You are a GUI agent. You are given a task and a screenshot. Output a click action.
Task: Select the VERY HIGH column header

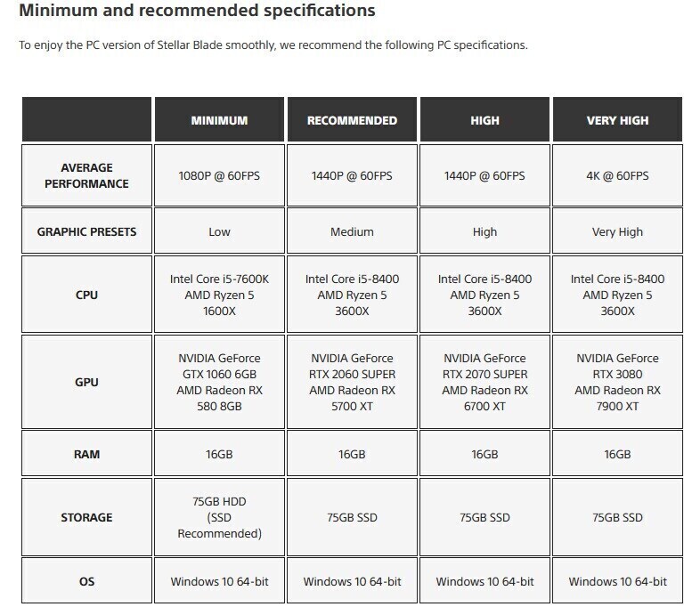click(x=617, y=119)
